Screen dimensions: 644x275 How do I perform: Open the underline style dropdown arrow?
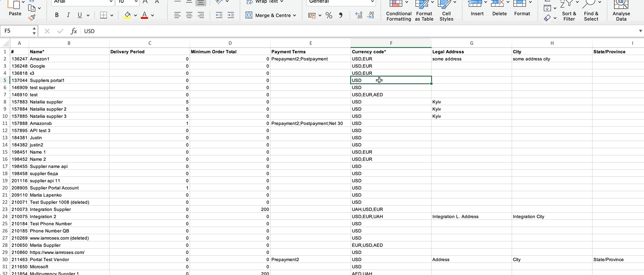[x=88, y=15]
